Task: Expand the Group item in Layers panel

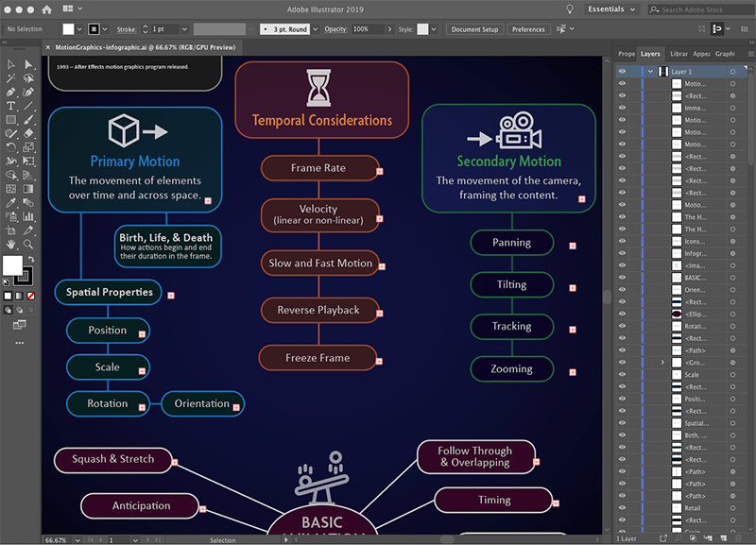Action: pos(662,363)
